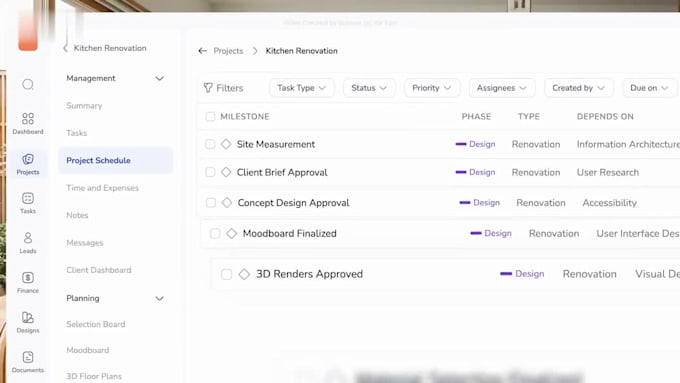Open Selection Board under Planning

point(96,324)
